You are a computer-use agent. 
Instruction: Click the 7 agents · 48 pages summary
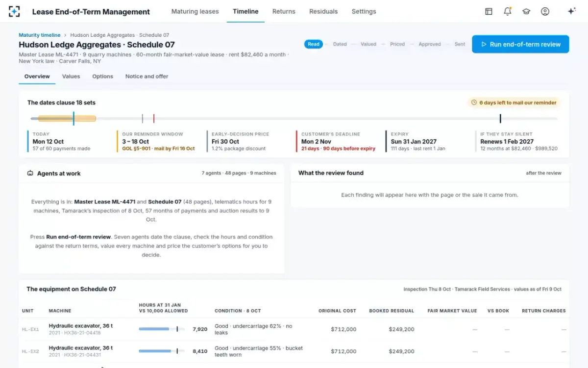tap(239, 173)
